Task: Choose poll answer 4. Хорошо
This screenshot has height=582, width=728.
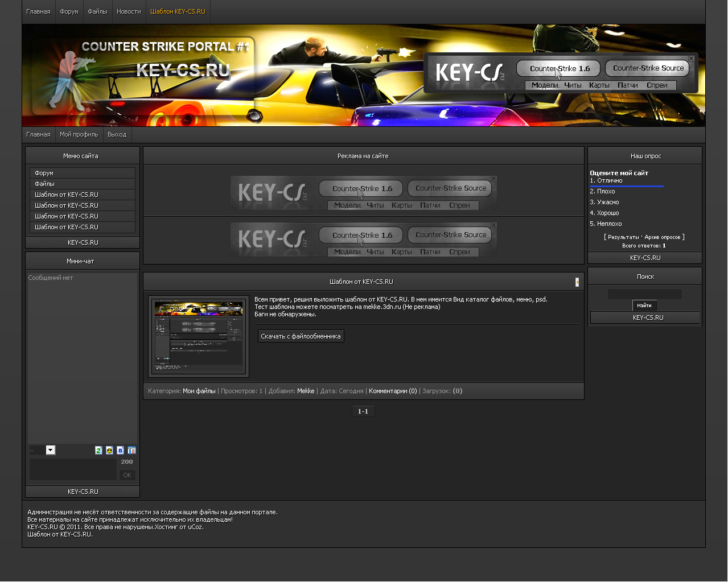Action: (x=604, y=213)
